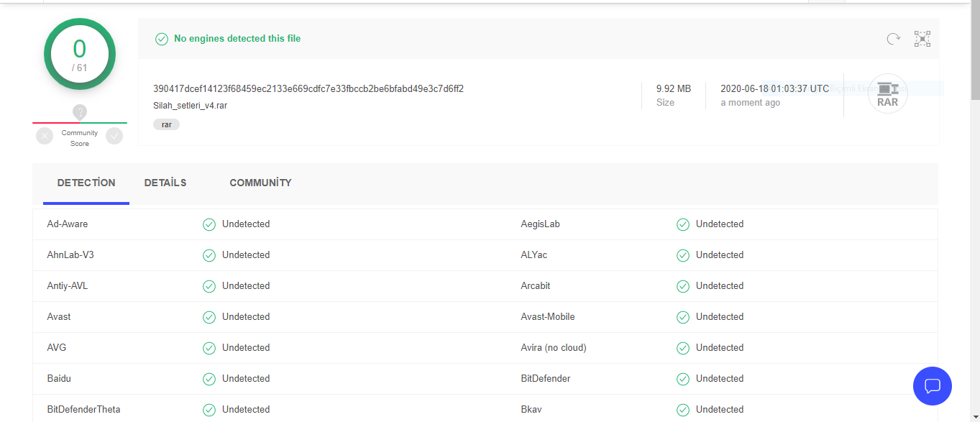980x422 pixels.
Task: Click the RAR file type icon
Action: coord(887,94)
